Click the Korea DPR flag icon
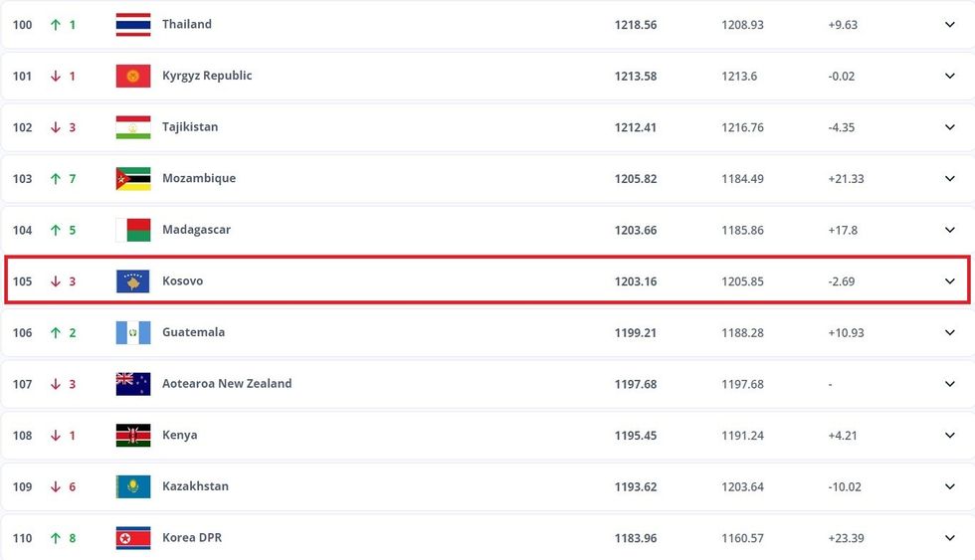Viewport: 975px width, 560px height. click(x=133, y=538)
